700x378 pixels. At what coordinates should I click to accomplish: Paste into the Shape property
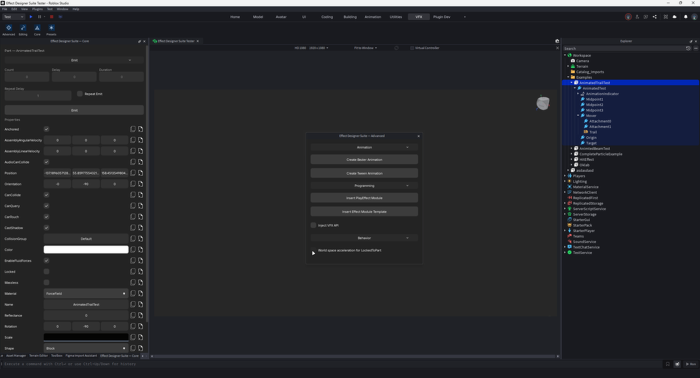click(x=140, y=348)
